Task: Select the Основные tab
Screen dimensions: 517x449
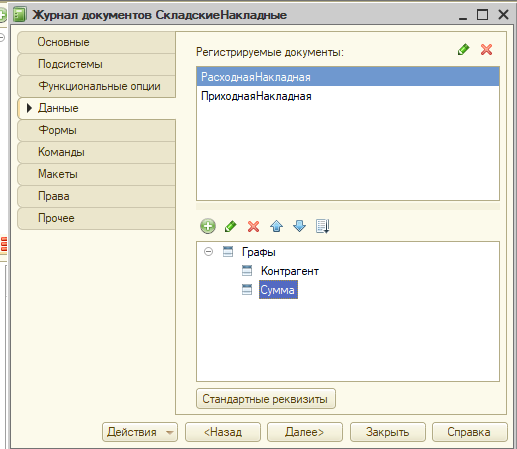Action: pyautogui.click(x=96, y=42)
